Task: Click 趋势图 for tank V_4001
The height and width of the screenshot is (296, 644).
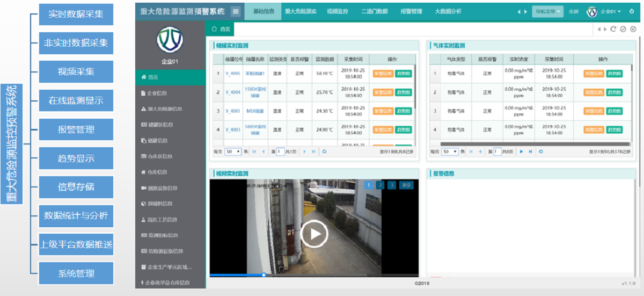Action: coord(404,111)
